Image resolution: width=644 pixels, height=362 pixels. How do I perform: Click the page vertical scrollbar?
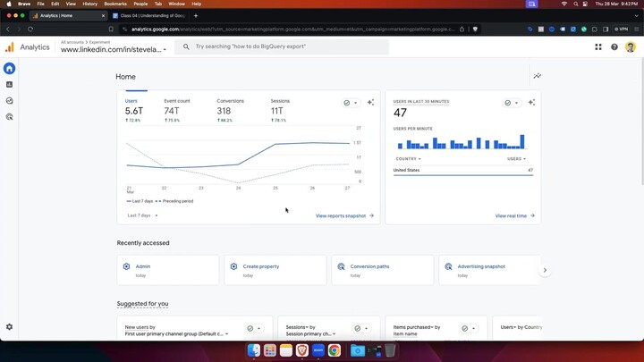(x=642, y=121)
